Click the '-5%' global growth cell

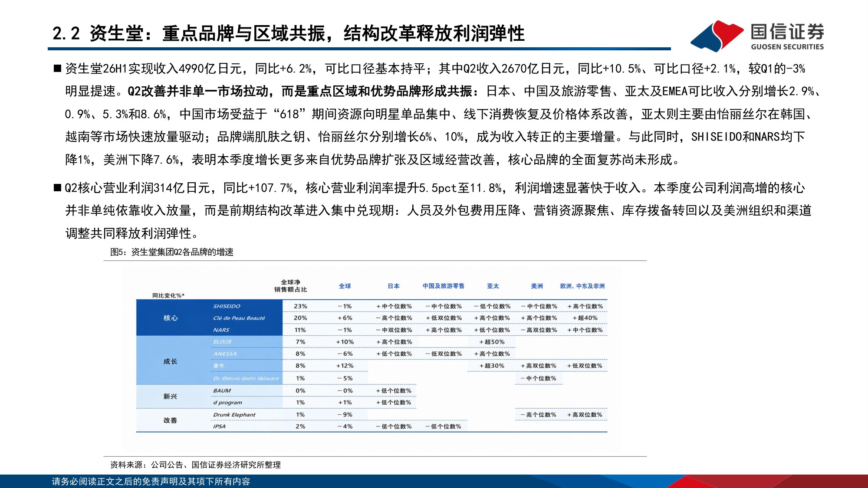coord(345,378)
